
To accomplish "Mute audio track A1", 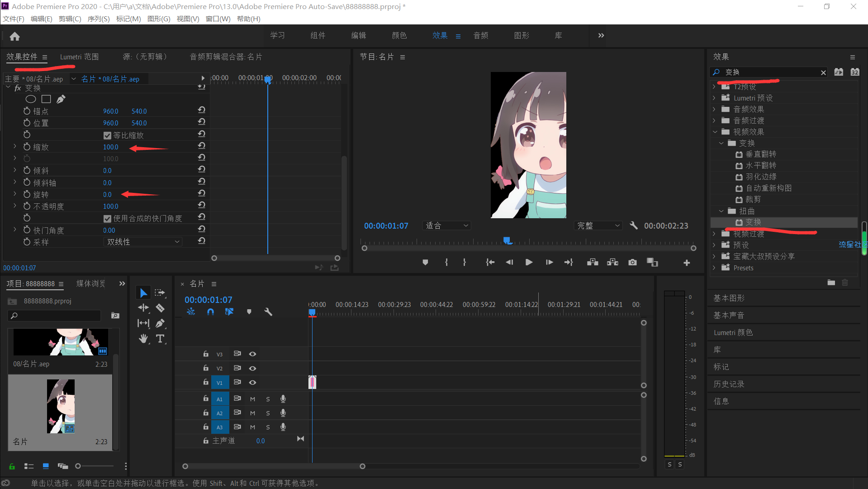I will point(252,399).
